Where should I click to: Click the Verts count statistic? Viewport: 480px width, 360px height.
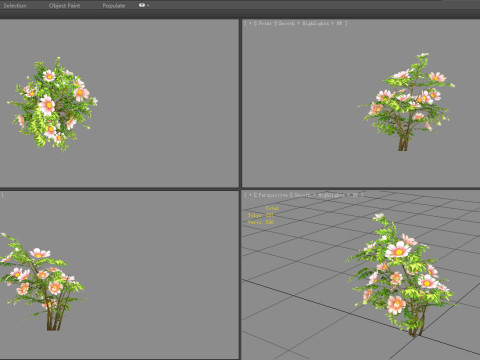(x=261, y=222)
